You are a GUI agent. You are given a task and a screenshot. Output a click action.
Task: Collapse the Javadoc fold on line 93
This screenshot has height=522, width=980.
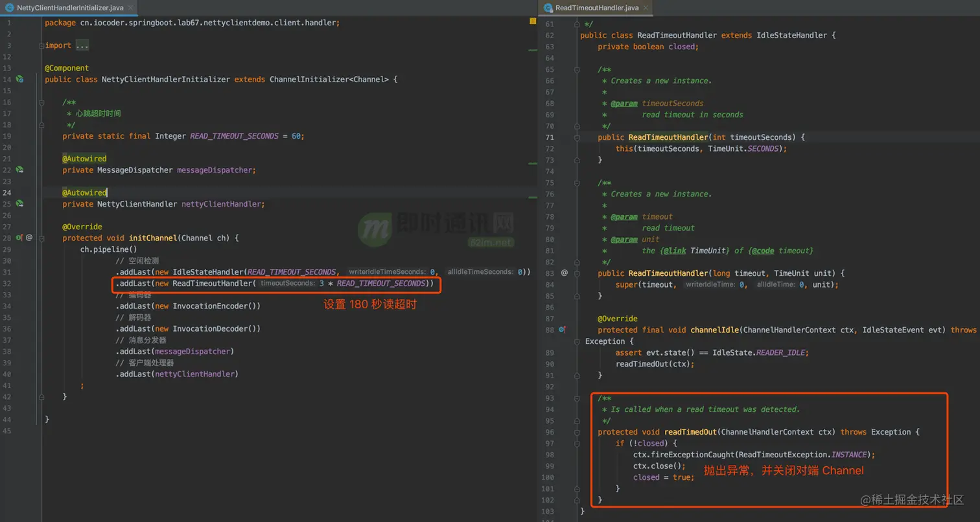(x=576, y=398)
